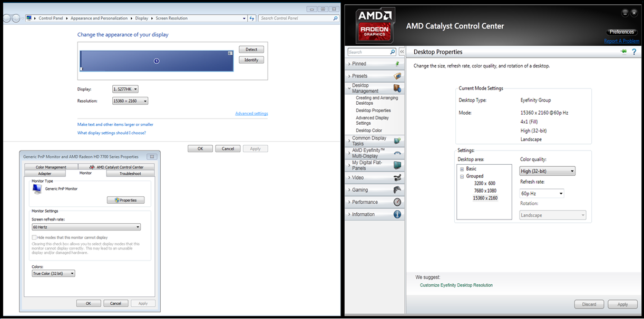Click the green pin page icon

tap(623, 52)
